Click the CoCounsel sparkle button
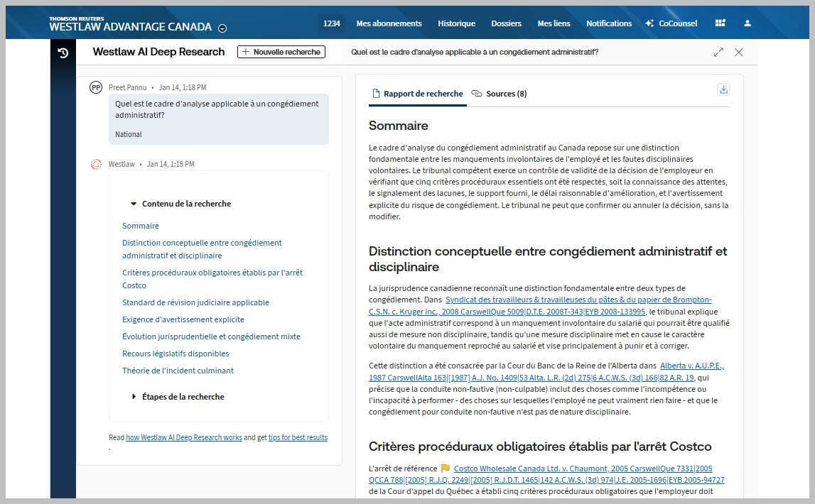This screenshot has height=504, width=815. (x=671, y=23)
